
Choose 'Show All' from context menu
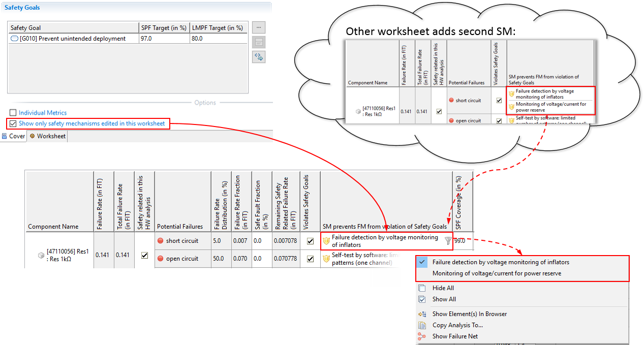[444, 299]
